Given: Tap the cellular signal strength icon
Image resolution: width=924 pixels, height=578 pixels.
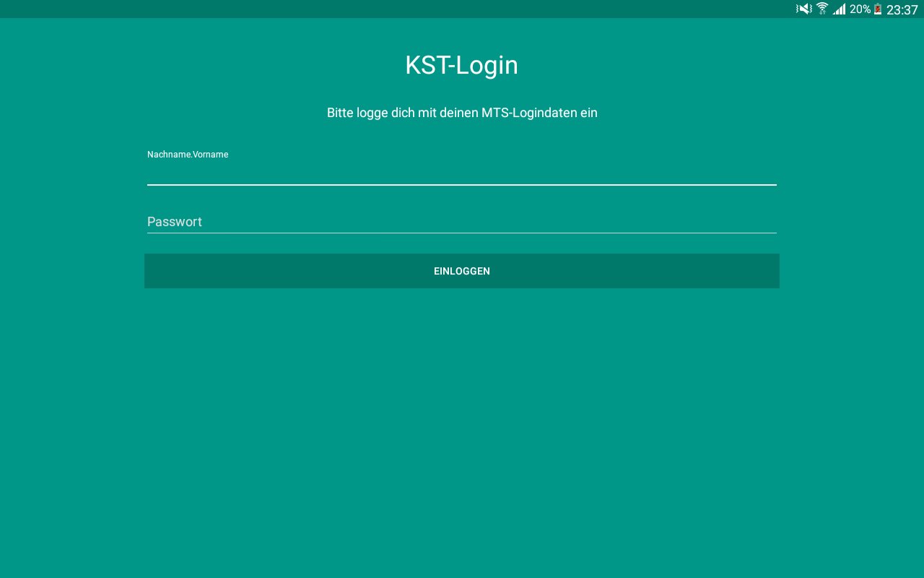Looking at the screenshot, I should 838,9.
